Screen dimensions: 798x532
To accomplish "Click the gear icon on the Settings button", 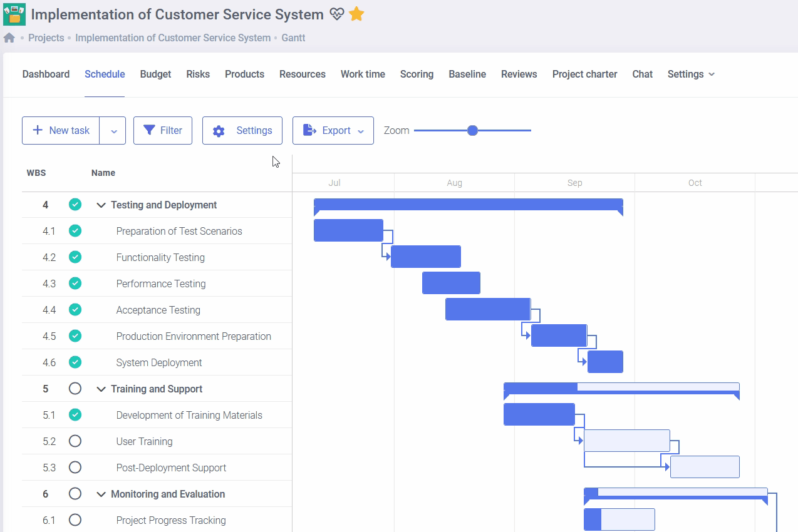I will pos(218,130).
